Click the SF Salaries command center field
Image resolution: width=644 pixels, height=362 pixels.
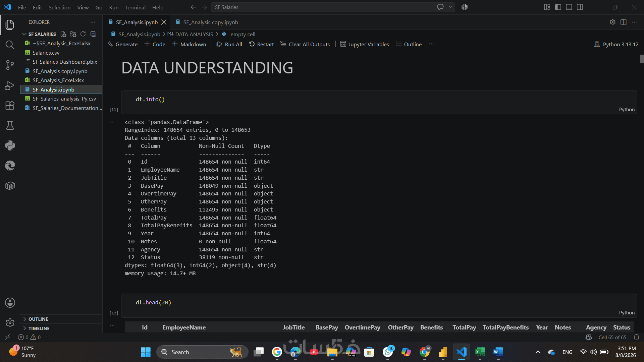coord(322,7)
